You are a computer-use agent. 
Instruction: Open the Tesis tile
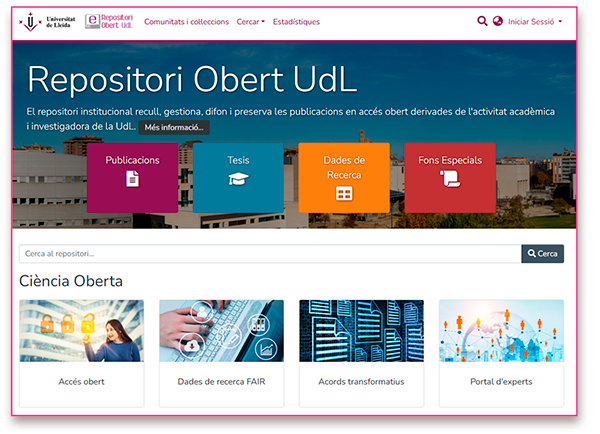pos(238,178)
